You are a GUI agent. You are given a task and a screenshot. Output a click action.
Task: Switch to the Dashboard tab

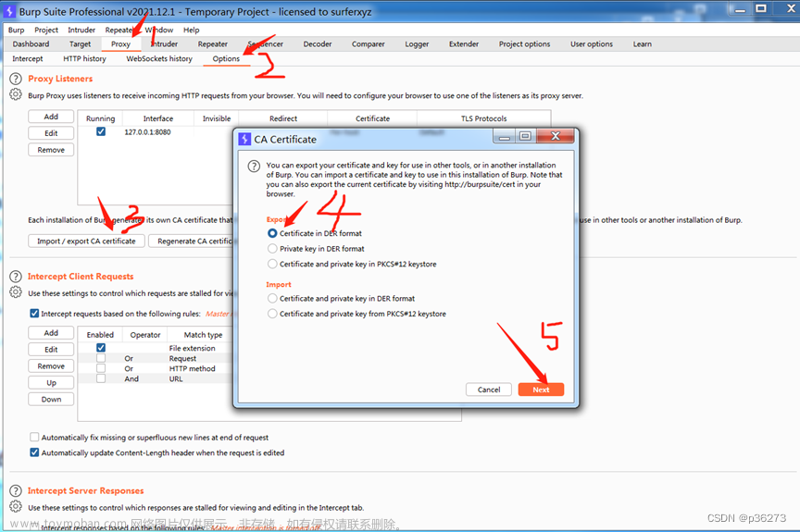(x=31, y=44)
